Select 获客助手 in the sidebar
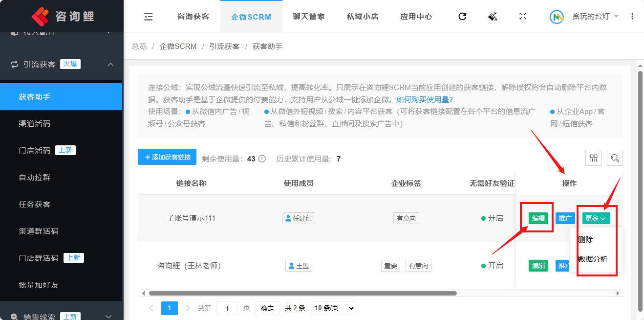 tap(61, 96)
